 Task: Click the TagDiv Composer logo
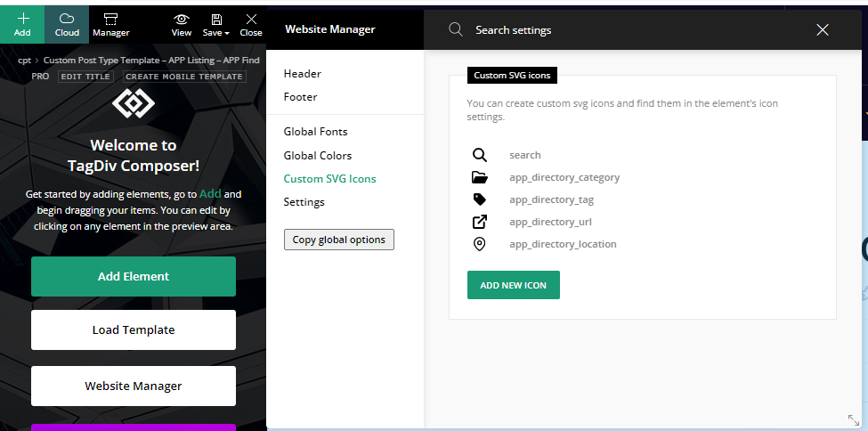coord(134,103)
